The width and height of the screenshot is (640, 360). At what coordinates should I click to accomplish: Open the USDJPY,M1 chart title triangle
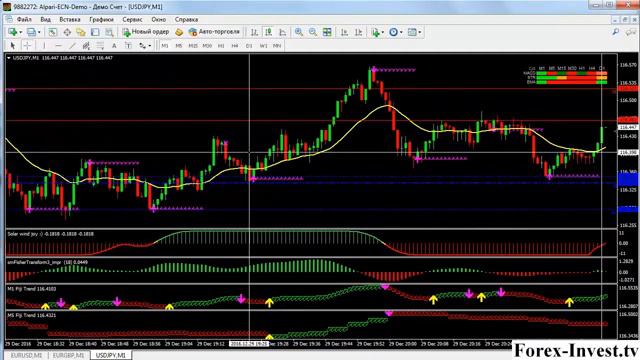[x=9, y=58]
